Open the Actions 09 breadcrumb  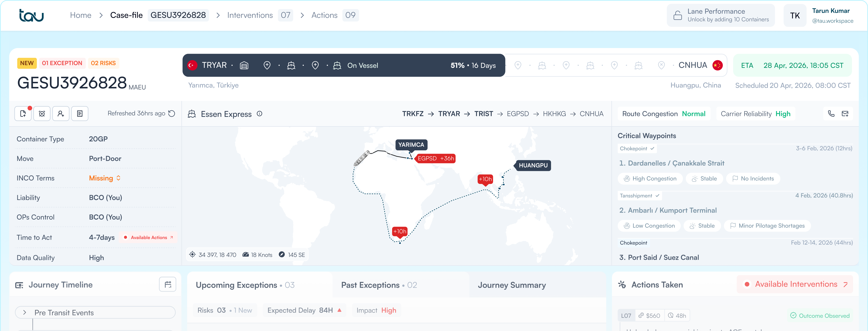(335, 15)
